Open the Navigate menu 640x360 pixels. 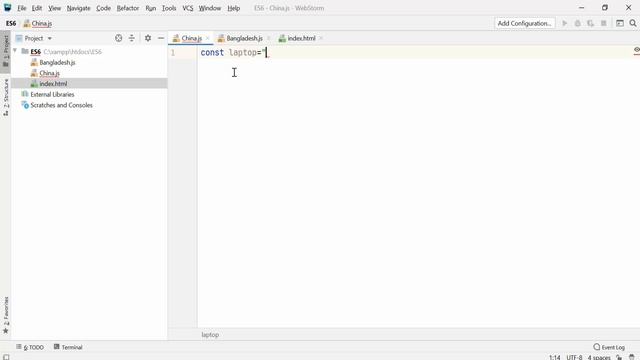click(x=78, y=8)
